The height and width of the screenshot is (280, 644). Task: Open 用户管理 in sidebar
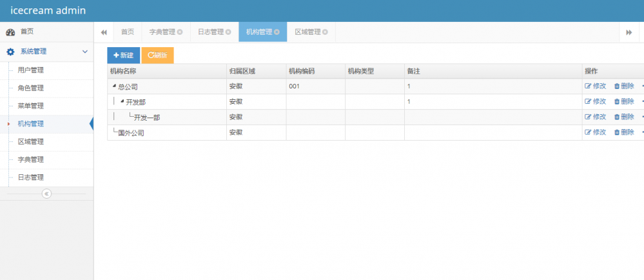(x=31, y=70)
